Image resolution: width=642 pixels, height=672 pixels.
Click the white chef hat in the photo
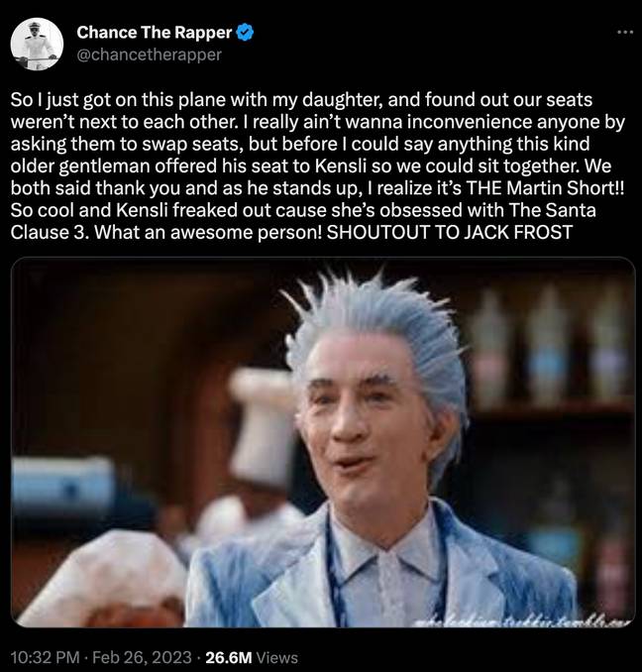coord(260,424)
